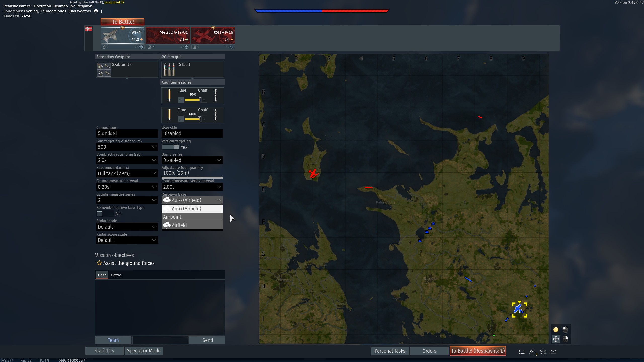Expand the Radar mode dropdown

[x=127, y=227]
